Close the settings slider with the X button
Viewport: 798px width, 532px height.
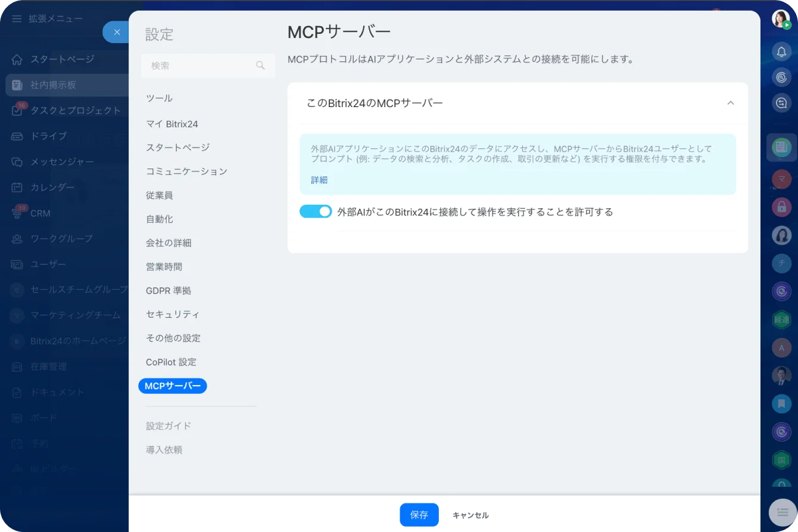(117, 32)
